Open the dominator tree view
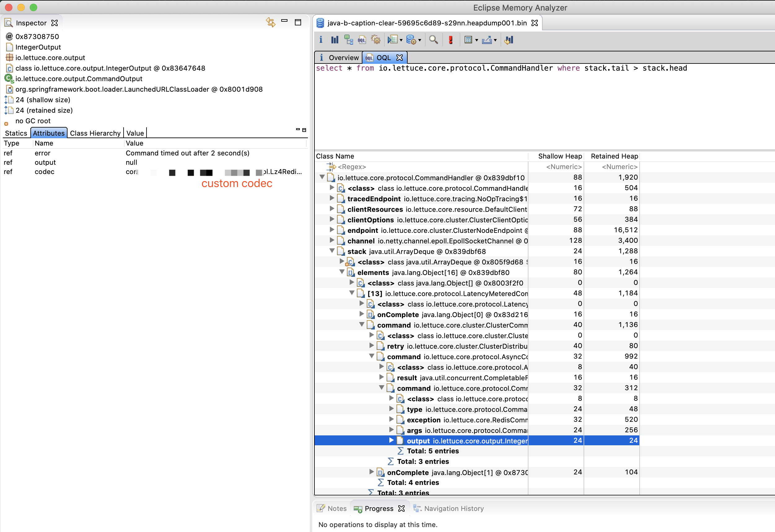 point(349,40)
